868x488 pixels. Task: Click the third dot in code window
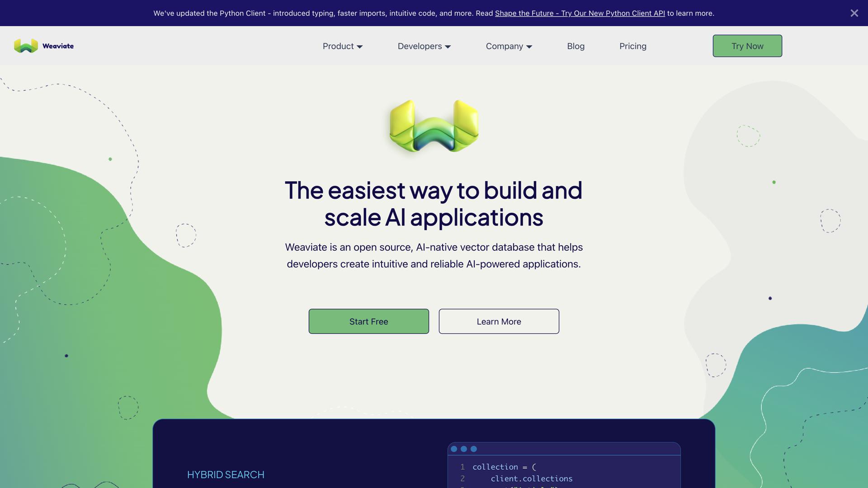click(x=474, y=449)
